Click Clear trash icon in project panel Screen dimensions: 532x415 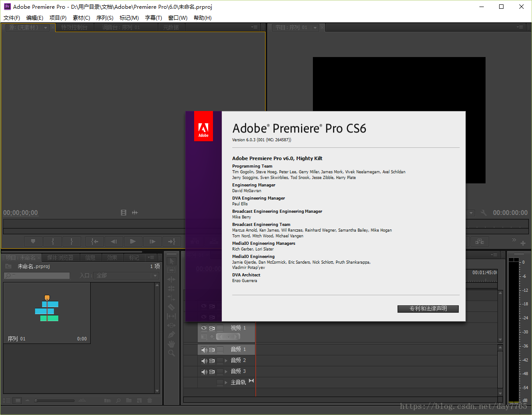(x=150, y=400)
